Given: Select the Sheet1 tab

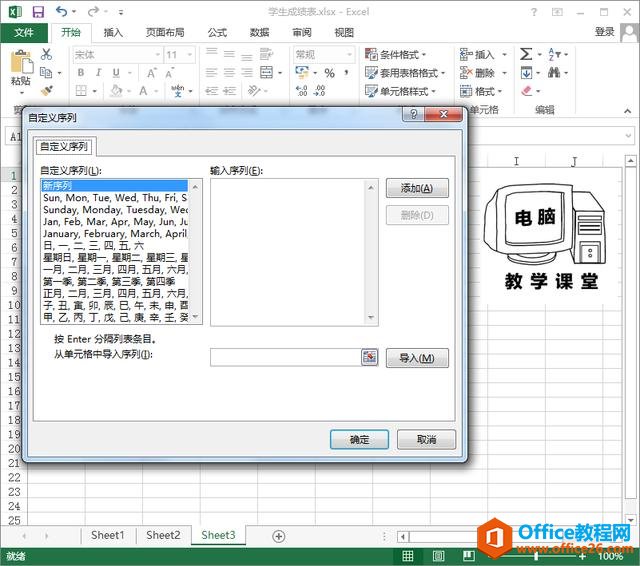Looking at the screenshot, I should (x=108, y=535).
